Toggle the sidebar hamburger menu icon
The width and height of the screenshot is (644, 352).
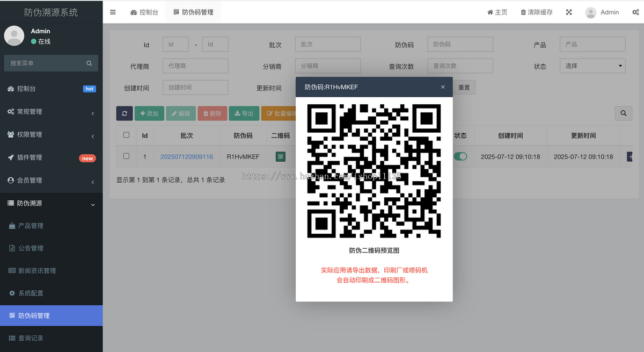[x=113, y=12]
